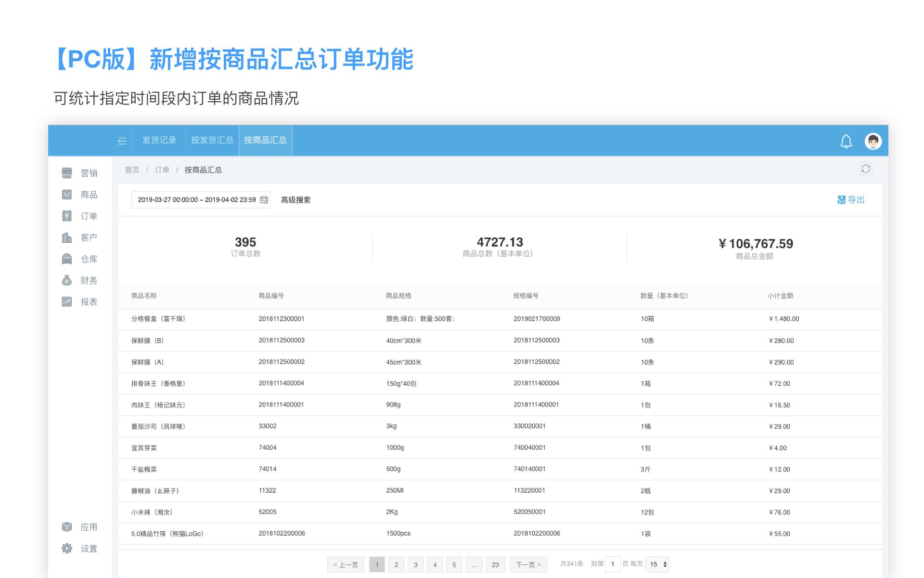Click the 导出 export button
Viewport: 924px width, 578px height.
851,200
